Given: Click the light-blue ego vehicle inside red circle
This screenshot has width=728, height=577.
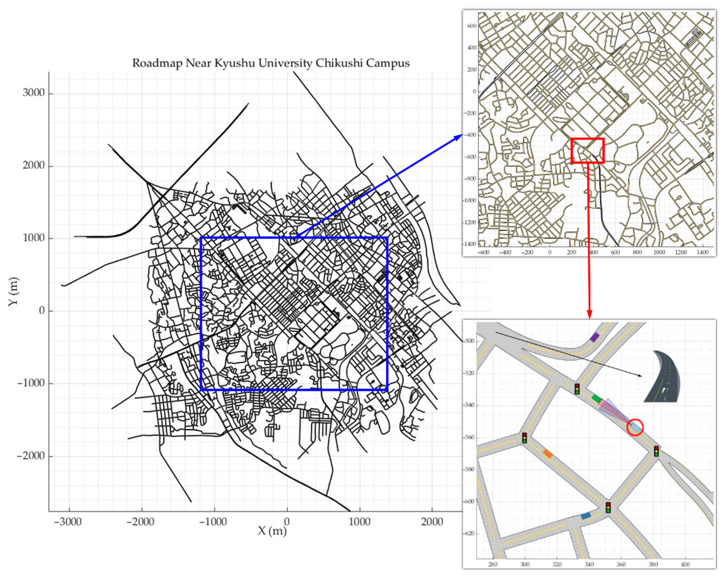Looking at the screenshot, I should tap(635, 428).
